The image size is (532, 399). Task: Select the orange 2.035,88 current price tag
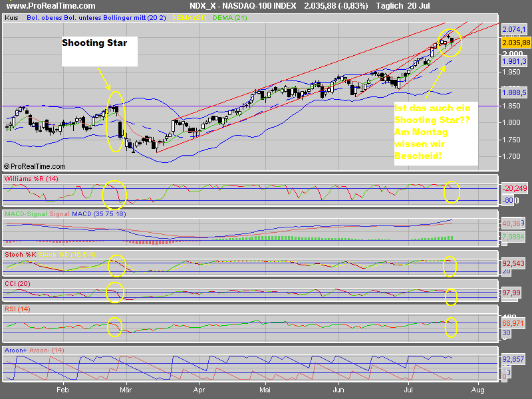point(516,43)
